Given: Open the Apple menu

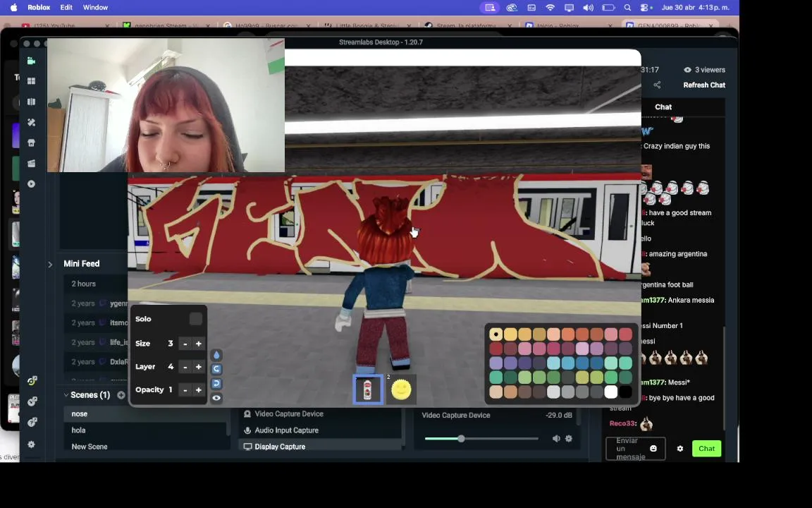Looking at the screenshot, I should (13, 8).
